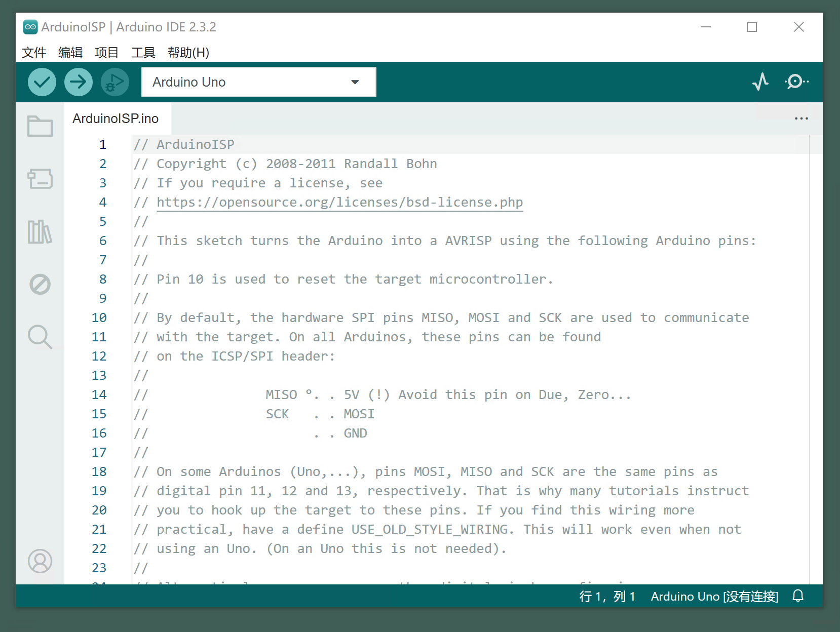
Task: Toggle the notifications bell in status bar
Action: pyautogui.click(x=798, y=596)
